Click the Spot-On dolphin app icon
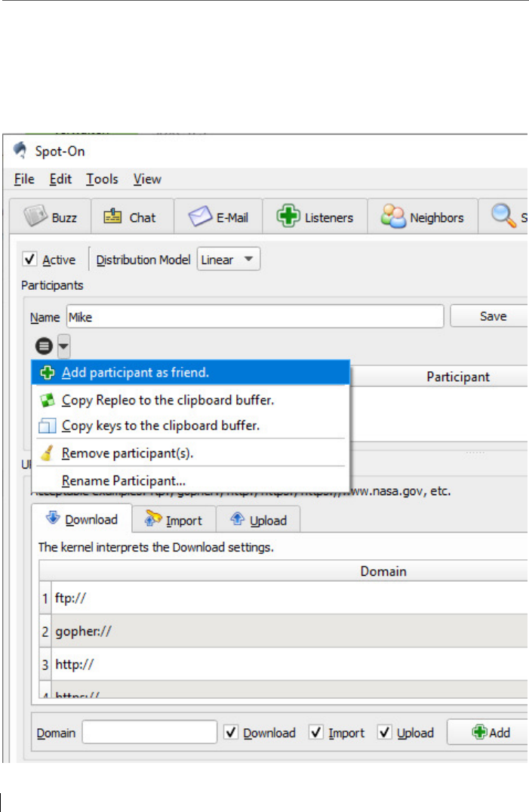The image size is (529, 812). click(x=20, y=150)
